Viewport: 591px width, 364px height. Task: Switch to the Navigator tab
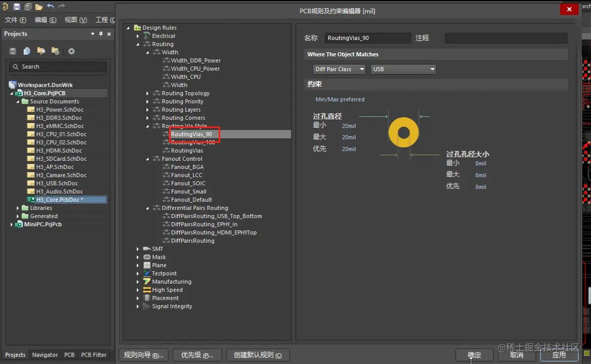point(45,355)
